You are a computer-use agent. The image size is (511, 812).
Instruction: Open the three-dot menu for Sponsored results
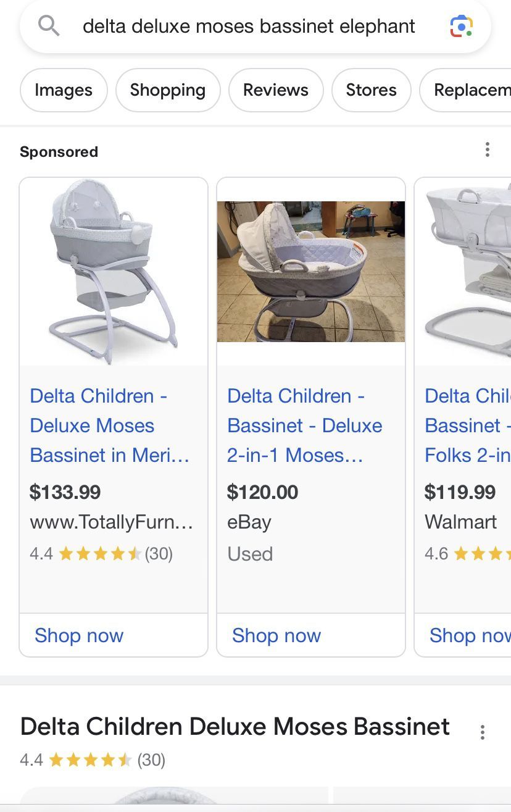click(x=488, y=150)
